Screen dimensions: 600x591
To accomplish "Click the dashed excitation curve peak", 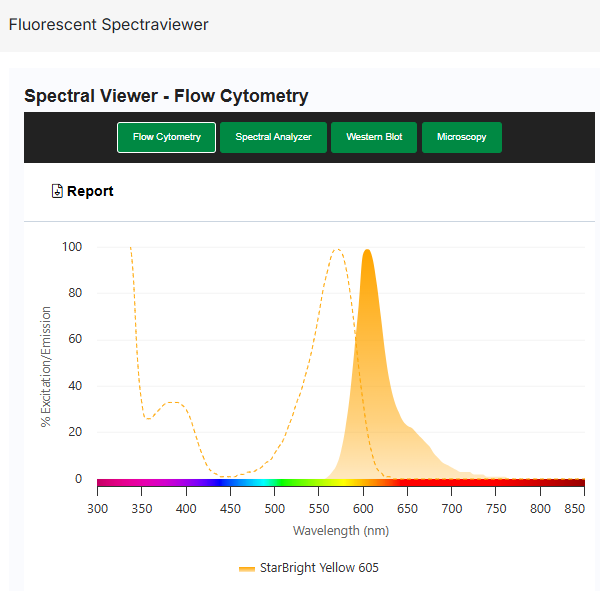I will 338,250.
